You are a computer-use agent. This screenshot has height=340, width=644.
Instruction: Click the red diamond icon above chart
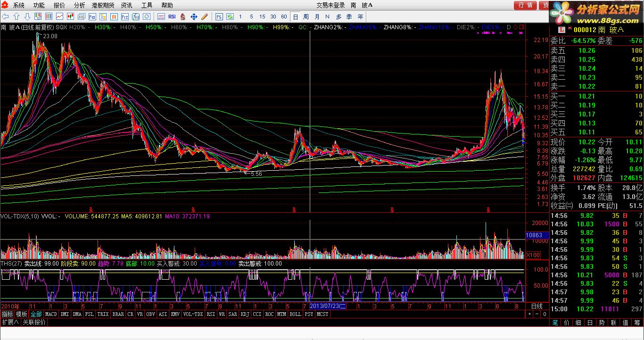pos(515,27)
